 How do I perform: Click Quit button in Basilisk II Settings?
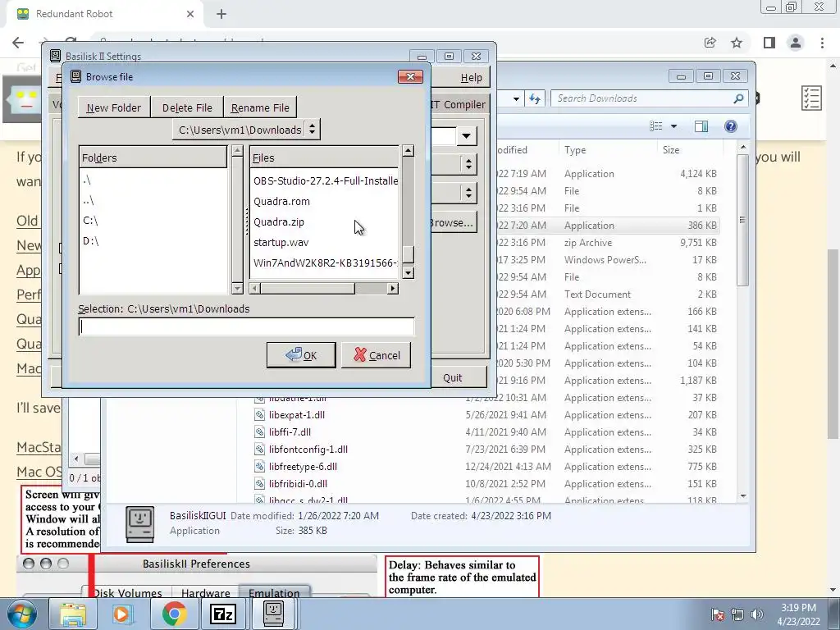(x=453, y=377)
